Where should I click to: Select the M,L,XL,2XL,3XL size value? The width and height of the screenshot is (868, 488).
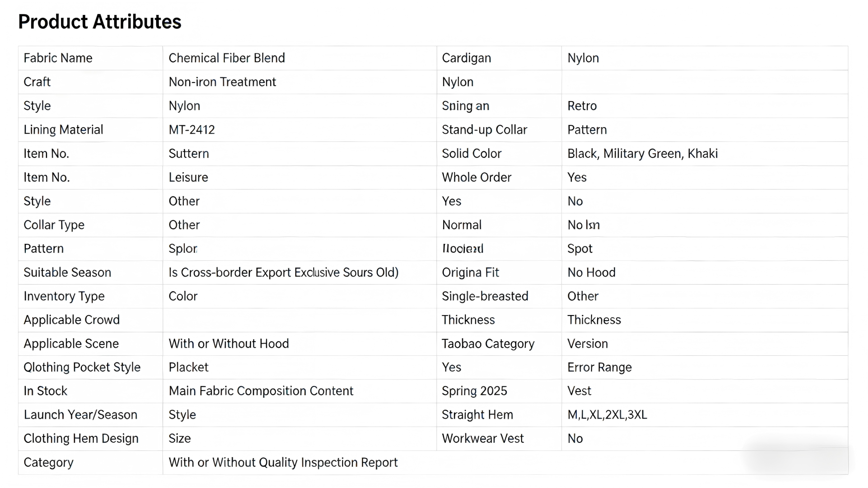click(x=607, y=415)
